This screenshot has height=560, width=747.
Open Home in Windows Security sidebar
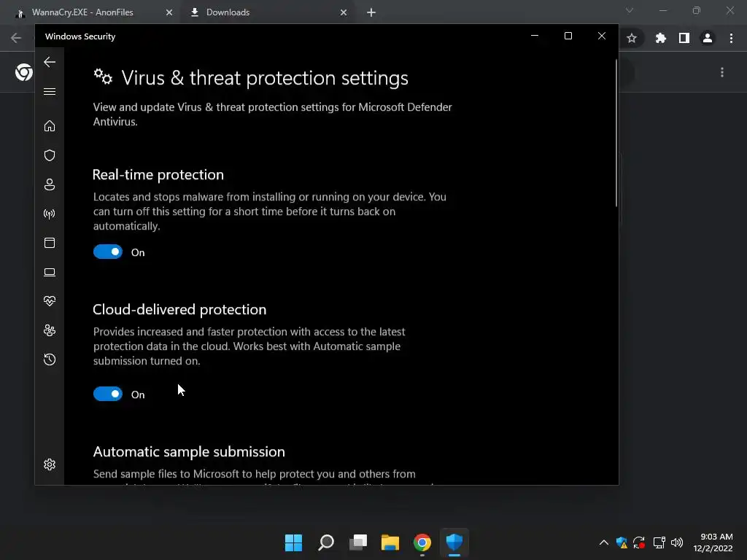50,125
